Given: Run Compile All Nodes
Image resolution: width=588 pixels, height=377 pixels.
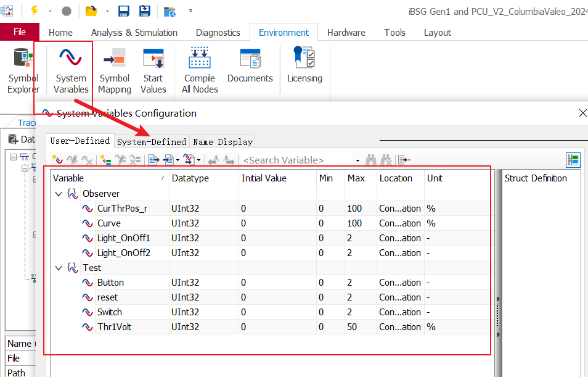Looking at the screenshot, I should click(x=200, y=68).
